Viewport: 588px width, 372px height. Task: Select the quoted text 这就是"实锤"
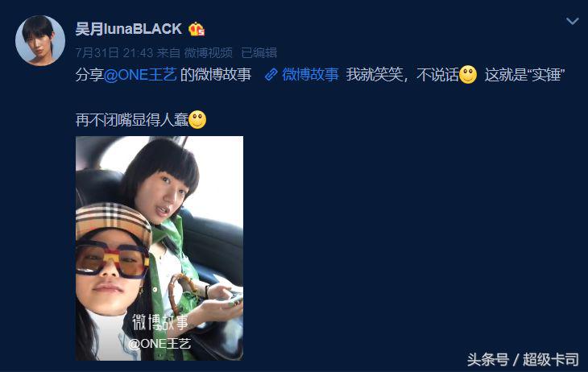524,75
